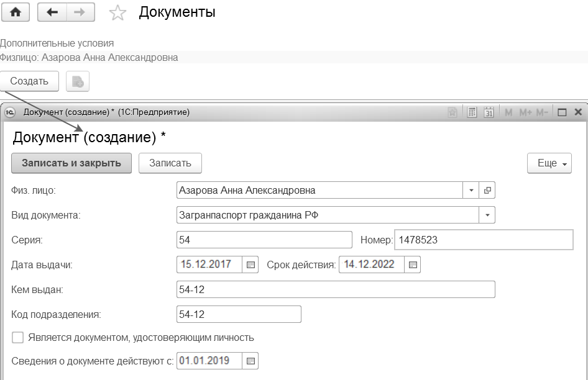Expand the Физ. лицо dropdown list
Viewport: 588px width, 380px height.
(x=471, y=191)
